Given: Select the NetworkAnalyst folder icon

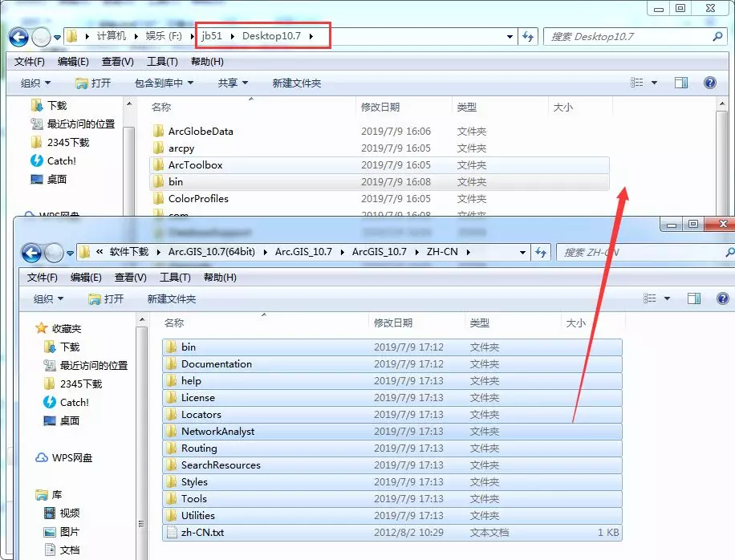Looking at the screenshot, I should (x=171, y=432).
